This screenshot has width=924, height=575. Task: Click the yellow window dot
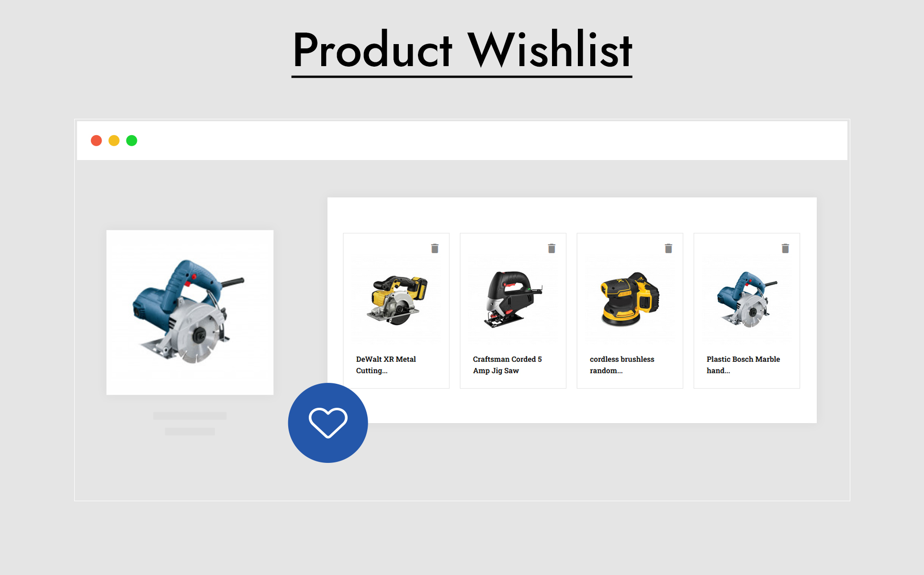114,140
